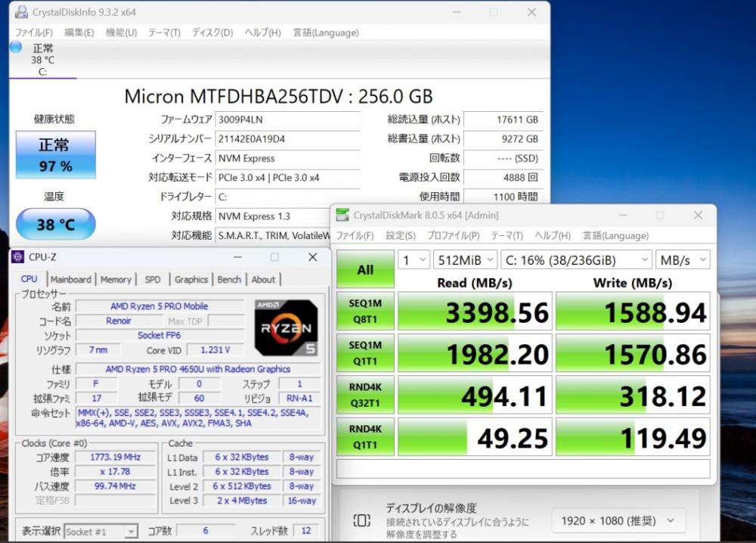Open ファイル(F) menu in CrystalDiskMark

point(355,236)
